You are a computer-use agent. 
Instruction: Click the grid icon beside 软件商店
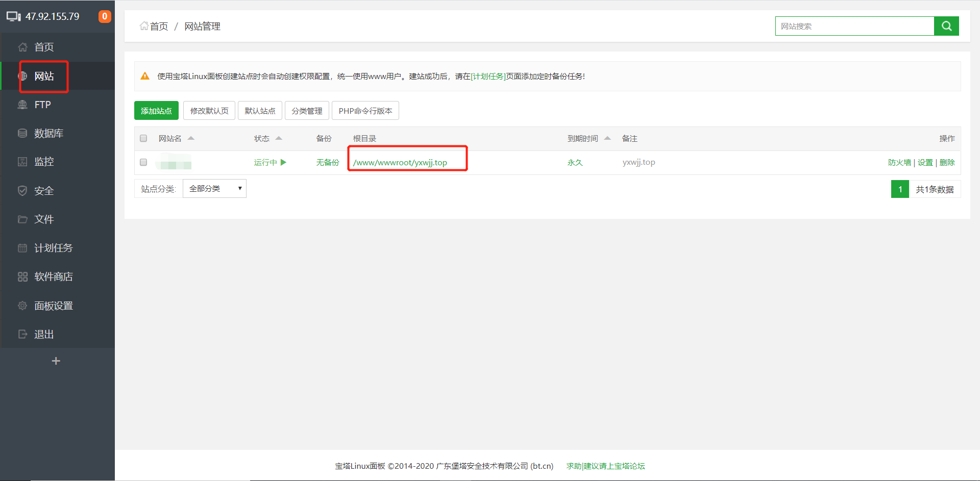tap(22, 276)
